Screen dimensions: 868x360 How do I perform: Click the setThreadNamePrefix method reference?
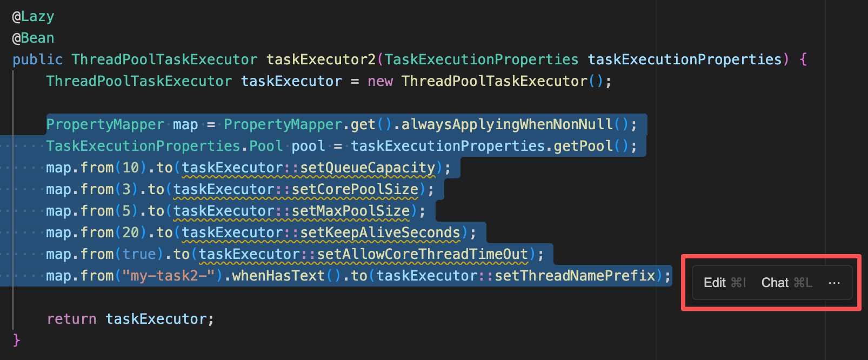pos(575,276)
